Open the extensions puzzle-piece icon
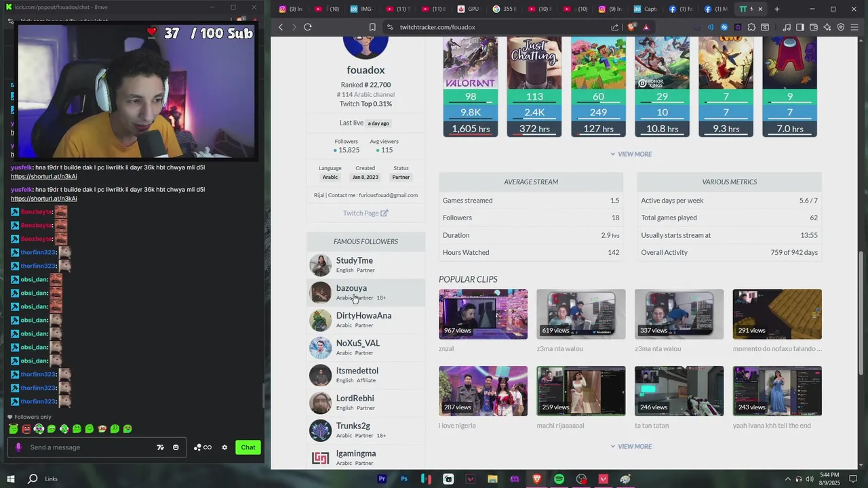868x488 pixels. (x=751, y=27)
